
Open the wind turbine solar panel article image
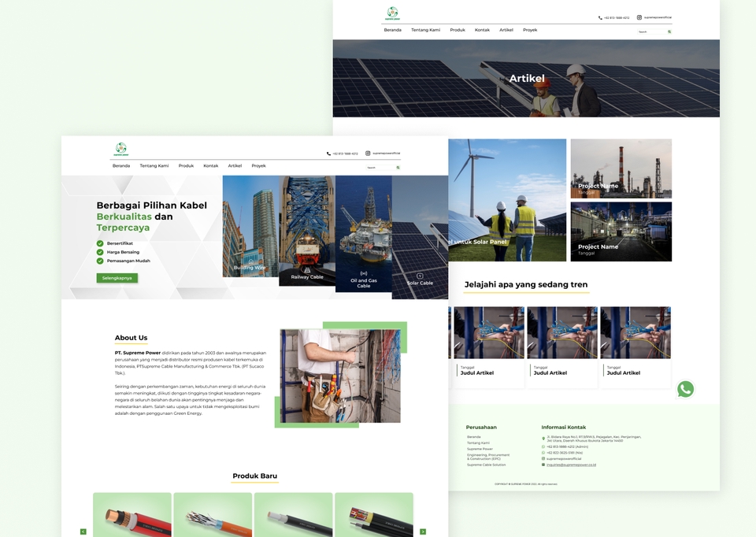coord(507,200)
